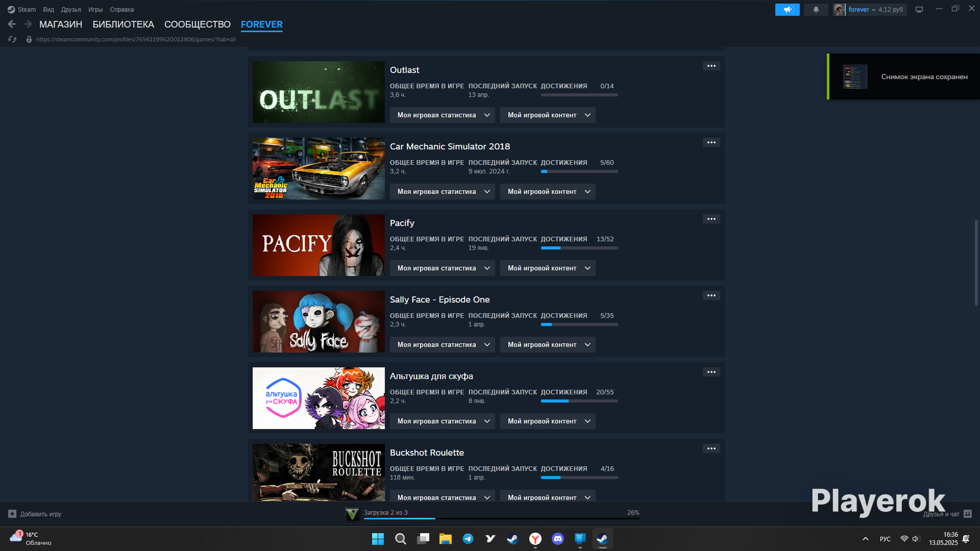
Task: Click the plus icon next to Добавить игру
Action: [x=12, y=514]
